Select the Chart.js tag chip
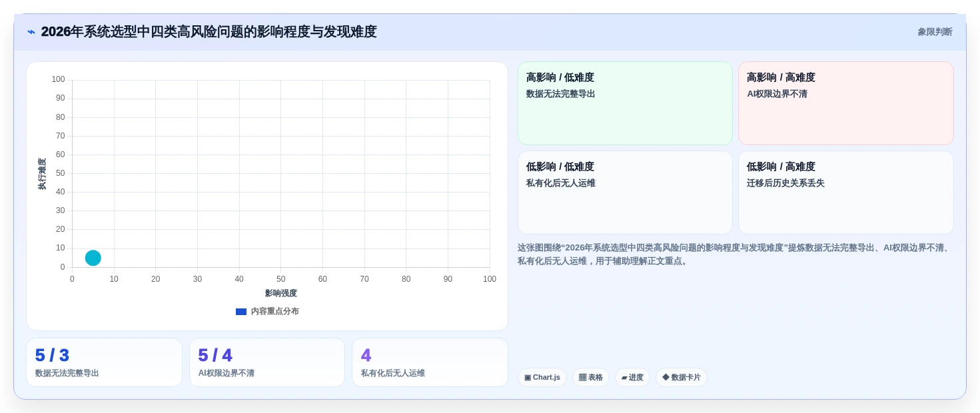The height and width of the screenshot is (413, 980). coord(542,378)
